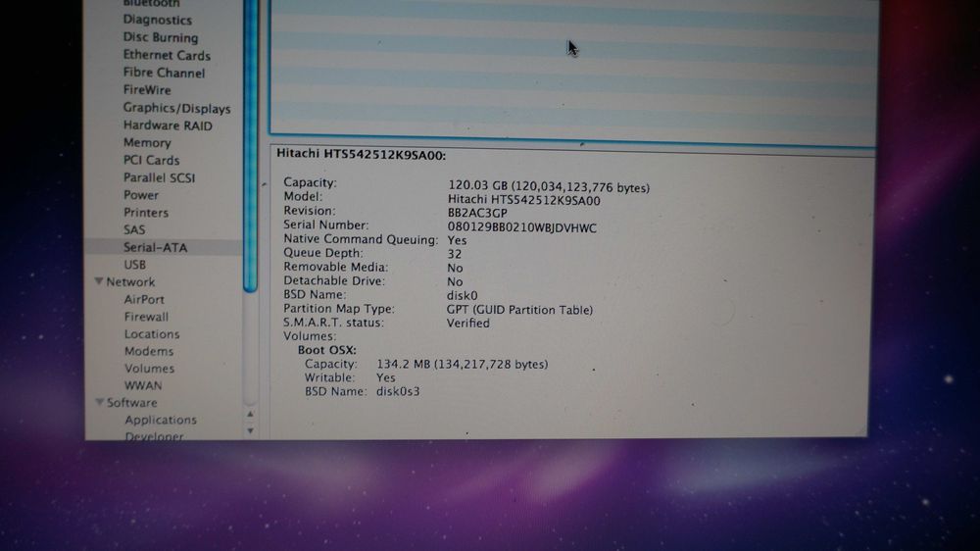Open Parallel SCSI entry
The width and height of the screenshot is (980, 551).
point(160,177)
